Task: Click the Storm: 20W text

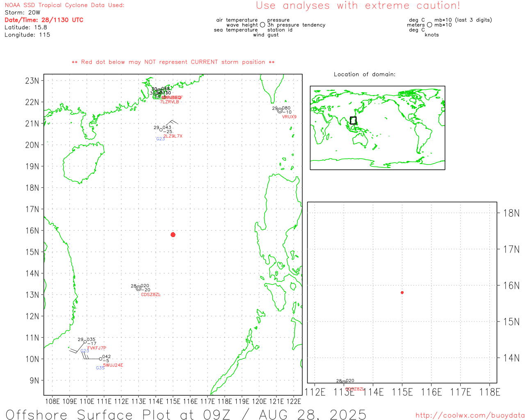Action: tap(23, 13)
